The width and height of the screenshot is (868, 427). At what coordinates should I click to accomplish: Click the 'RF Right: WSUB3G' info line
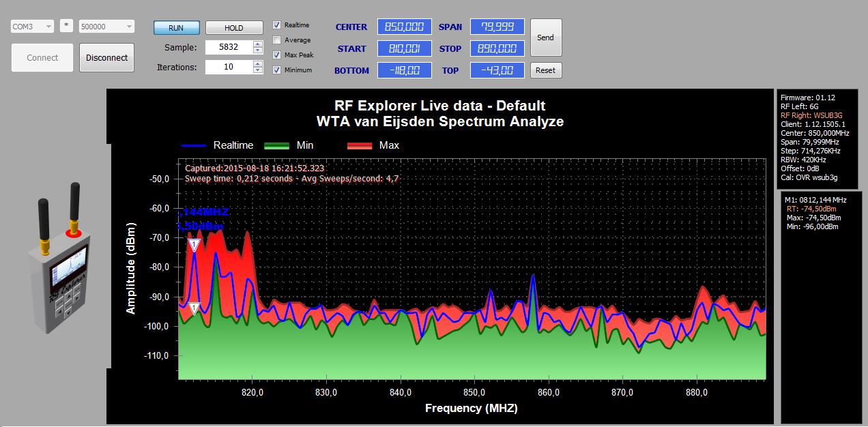(x=811, y=115)
